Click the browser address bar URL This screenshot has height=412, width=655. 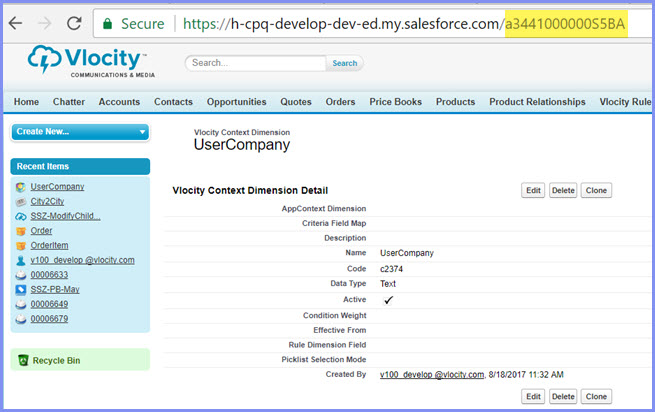point(404,24)
